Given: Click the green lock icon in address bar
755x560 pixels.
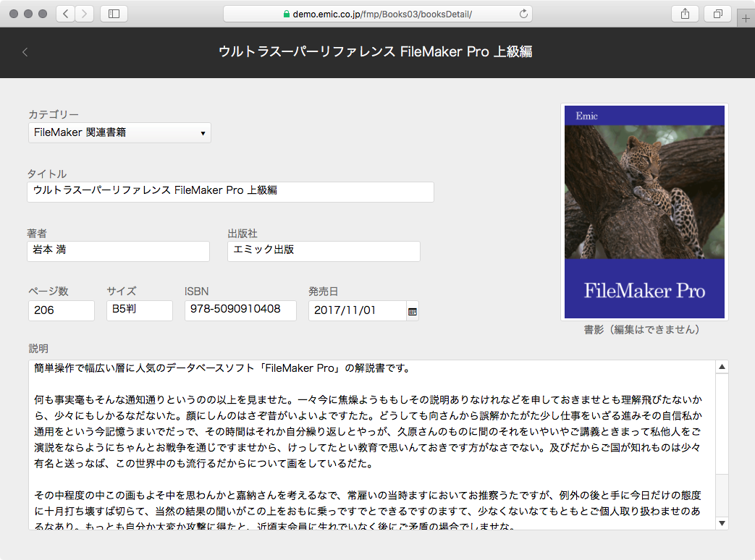Looking at the screenshot, I should pos(287,14).
